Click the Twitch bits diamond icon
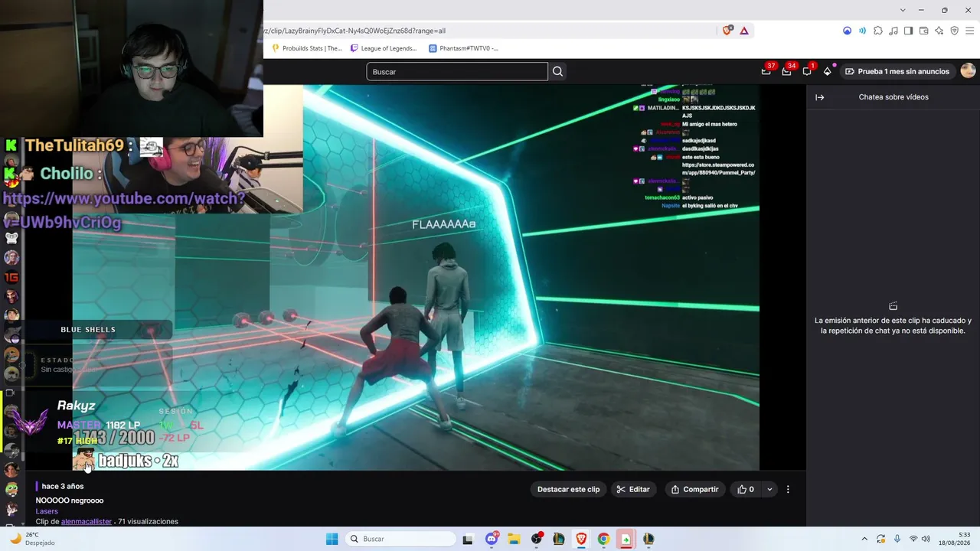Viewport: 980px width, 551px height. (x=827, y=71)
